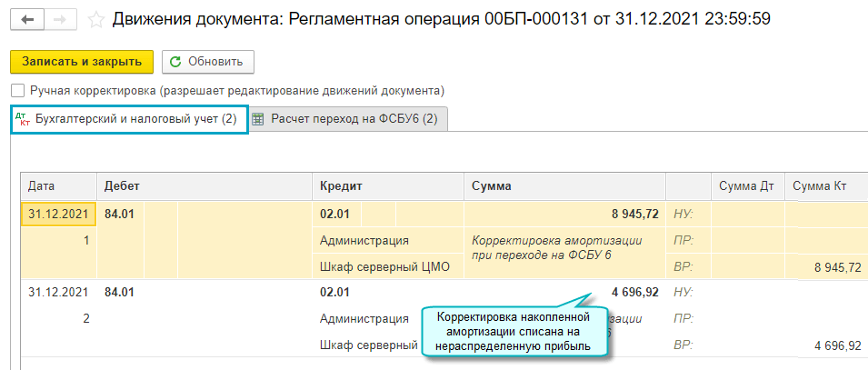Click the back navigation arrow
This screenshot has height=370, width=868.
coord(28,17)
